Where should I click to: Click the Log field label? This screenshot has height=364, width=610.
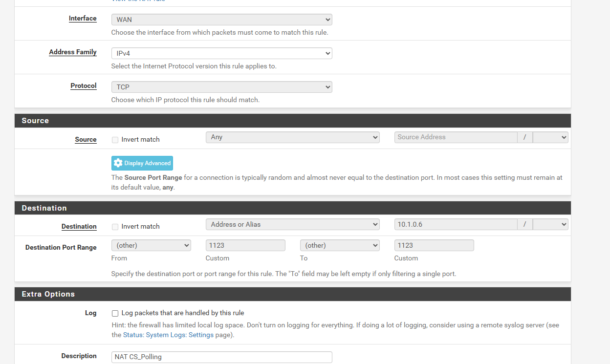(x=91, y=313)
